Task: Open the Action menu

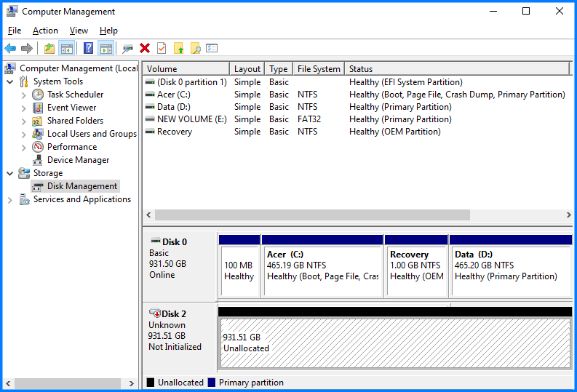Action: click(45, 31)
